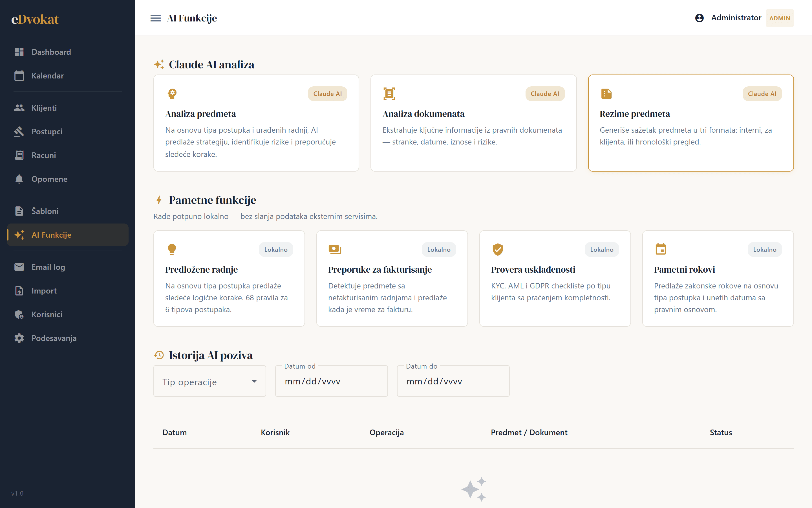Viewport: 812px width, 508px height.
Task: Select AI Funkcije menu item
Action: pos(67,235)
